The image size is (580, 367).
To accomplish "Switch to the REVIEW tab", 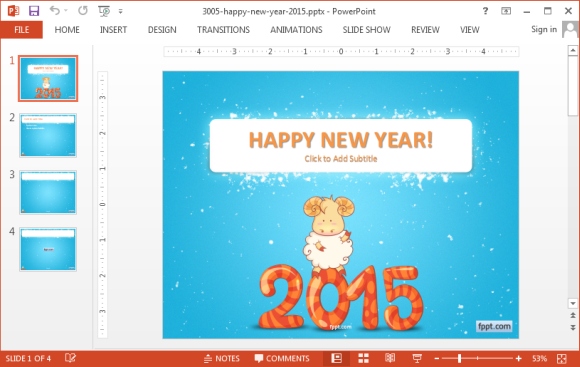I will (x=425, y=30).
